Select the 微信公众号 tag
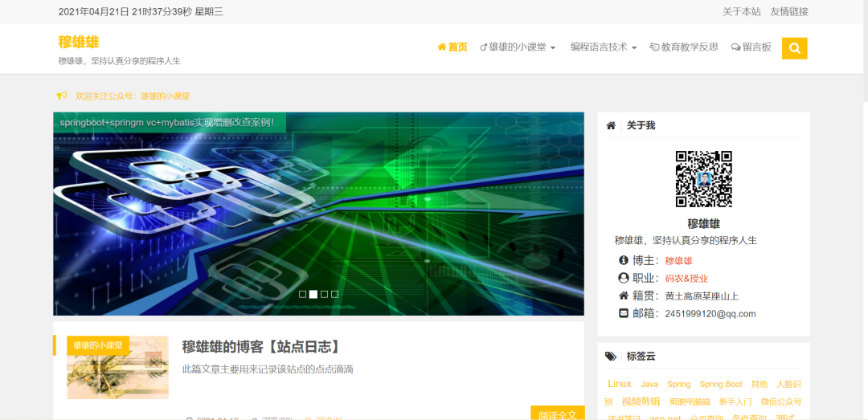This screenshot has height=420, width=868. 781,402
